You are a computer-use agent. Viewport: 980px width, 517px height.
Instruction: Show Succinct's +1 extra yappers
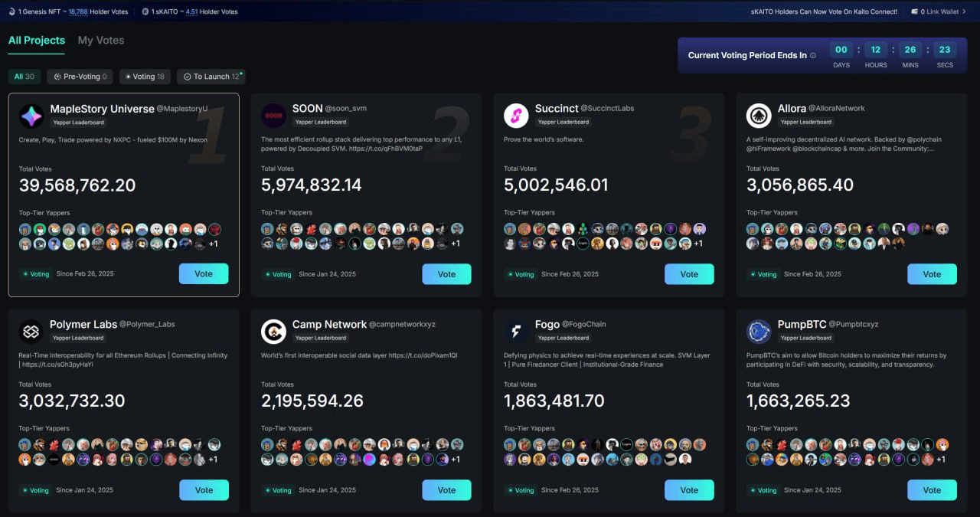pyautogui.click(x=698, y=244)
